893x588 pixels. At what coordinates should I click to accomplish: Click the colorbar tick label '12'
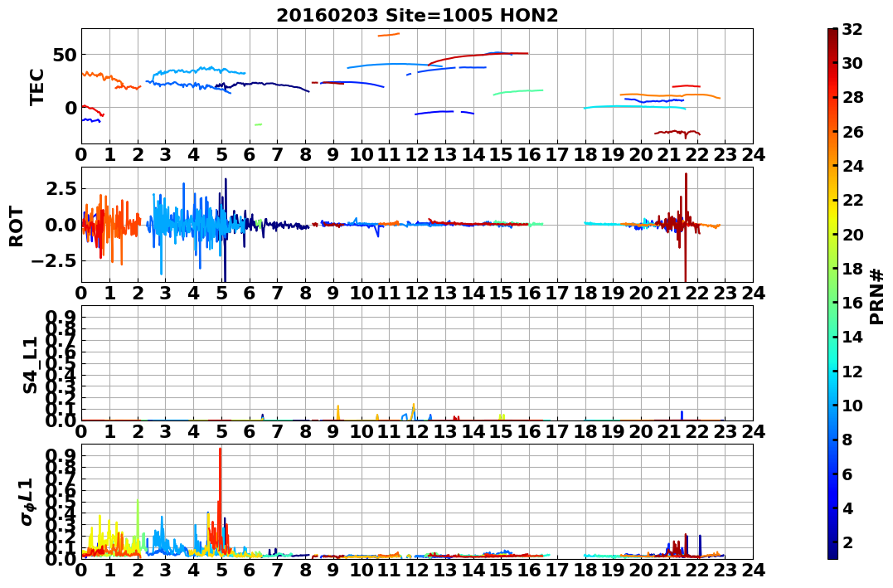click(852, 371)
